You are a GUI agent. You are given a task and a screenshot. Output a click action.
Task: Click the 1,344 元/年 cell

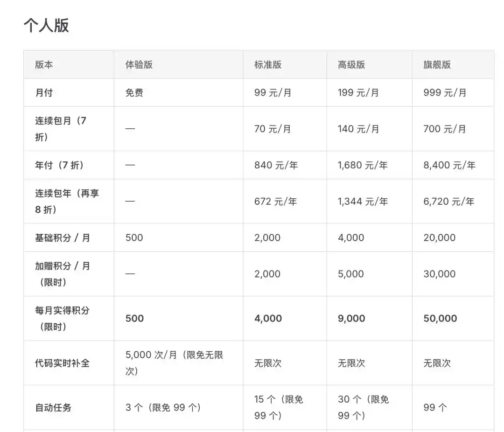click(363, 202)
